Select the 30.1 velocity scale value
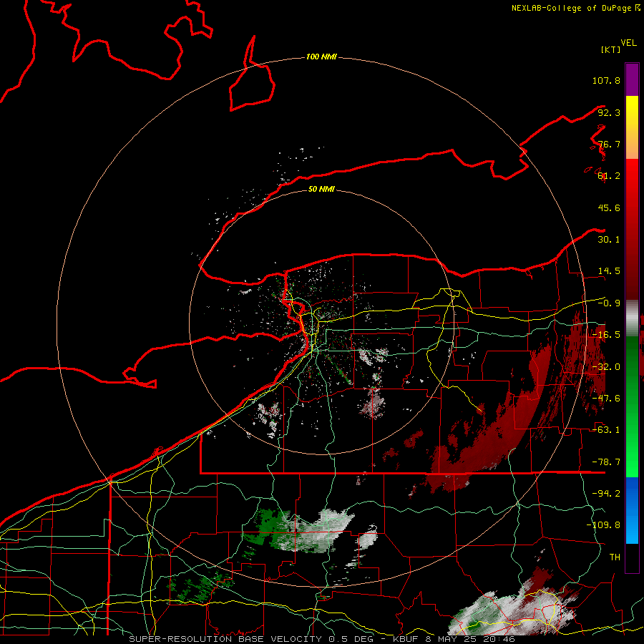Screen dimensions: 644x644 pos(609,240)
